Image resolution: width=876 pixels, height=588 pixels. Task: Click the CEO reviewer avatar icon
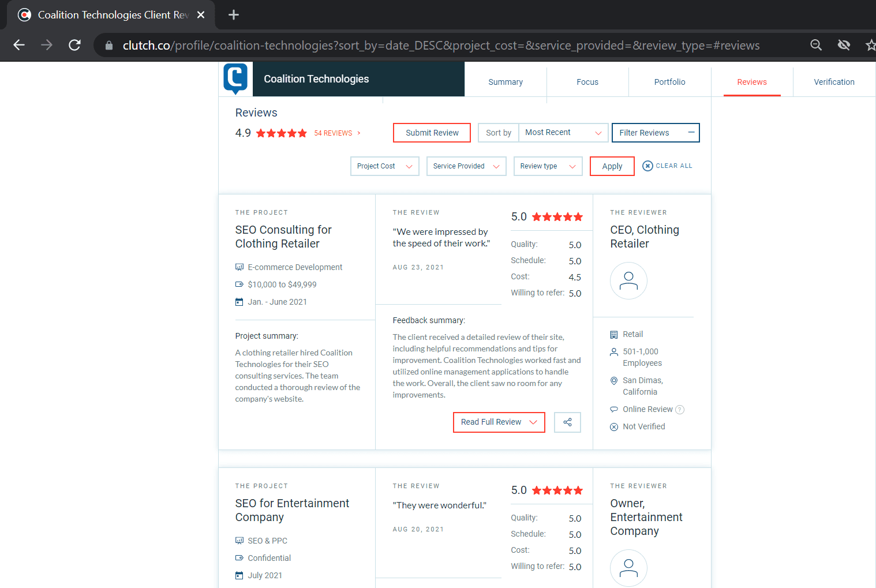628,281
